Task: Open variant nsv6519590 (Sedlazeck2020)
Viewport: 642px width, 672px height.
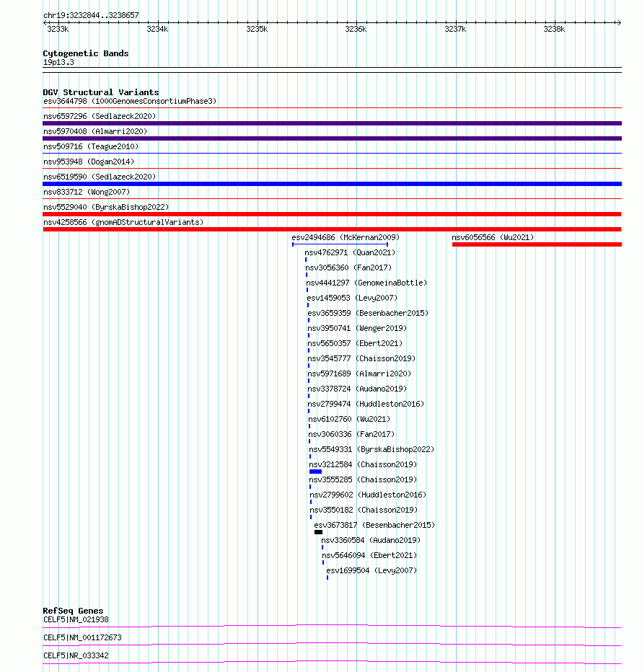Action: tap(100, 177)
